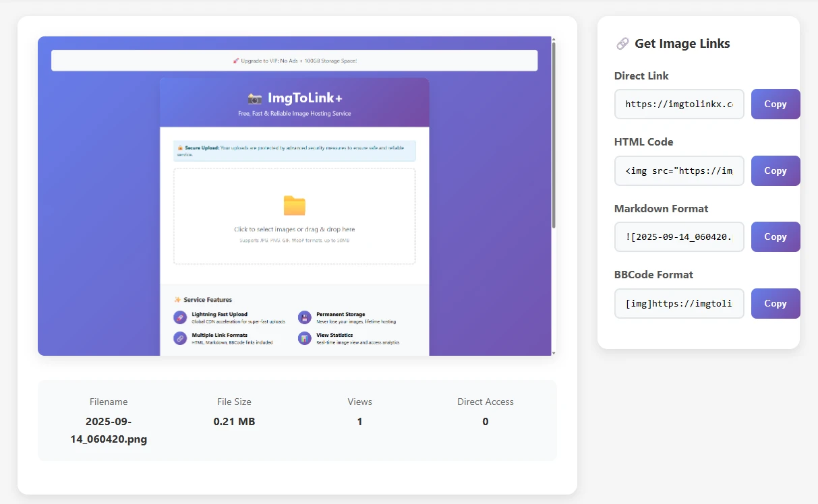This screenshot has width=818, height=504.
Task: Click the yellow folder icon in upload area
Action: click(x=294, y=206)
